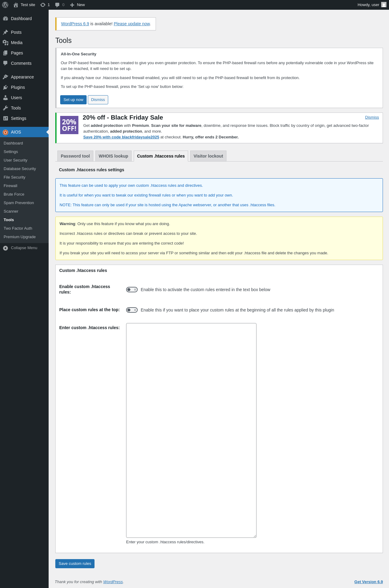Click the Appearance paintbrush icon
The width and height of the screenshot is (389, 588).
tap(5, 77)
